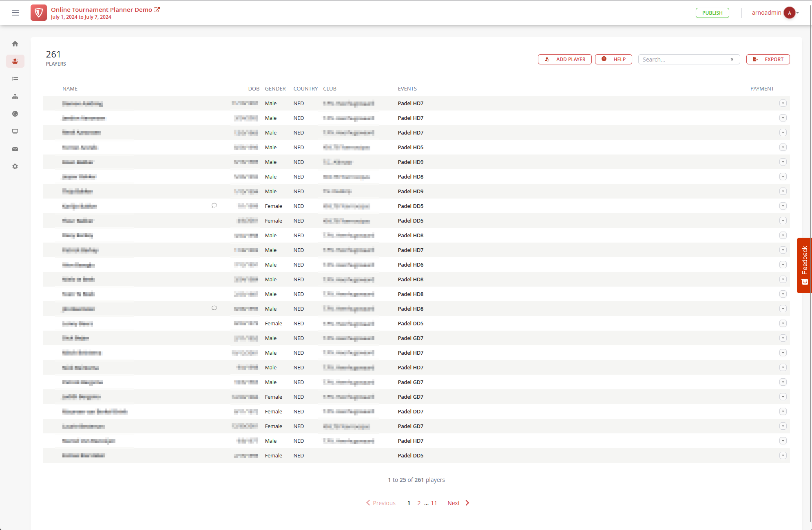
Task: Open row dropdown for Padel HD5 player
Action: point(783,147)
